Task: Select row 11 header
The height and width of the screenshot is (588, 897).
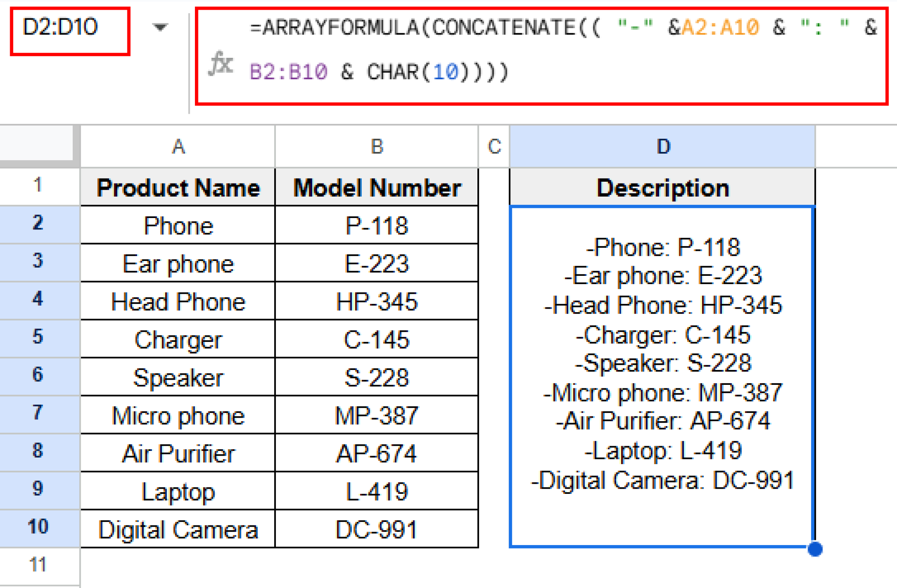Action: tap(37, 565)
